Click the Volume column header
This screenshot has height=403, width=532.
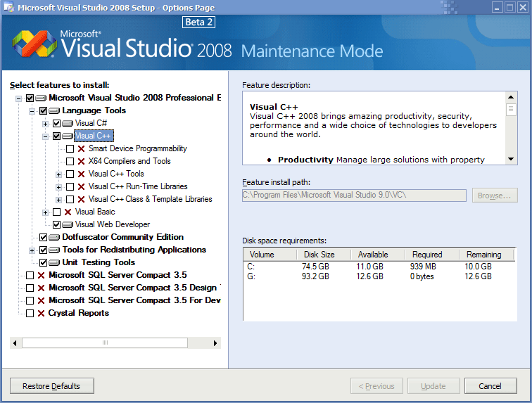point(270,255)
